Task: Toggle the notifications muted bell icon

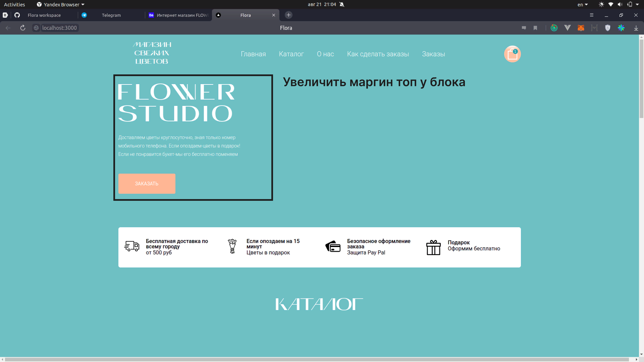Action: (x=342, y=4)
